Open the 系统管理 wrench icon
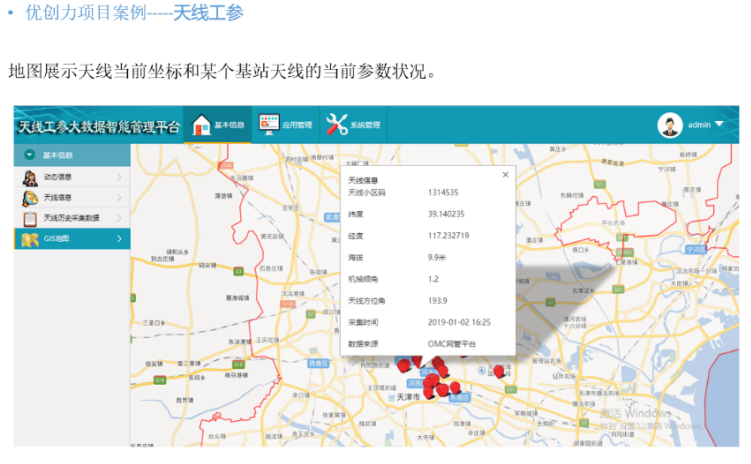This screenshot has height=464, width=751. tap(337, 124)
